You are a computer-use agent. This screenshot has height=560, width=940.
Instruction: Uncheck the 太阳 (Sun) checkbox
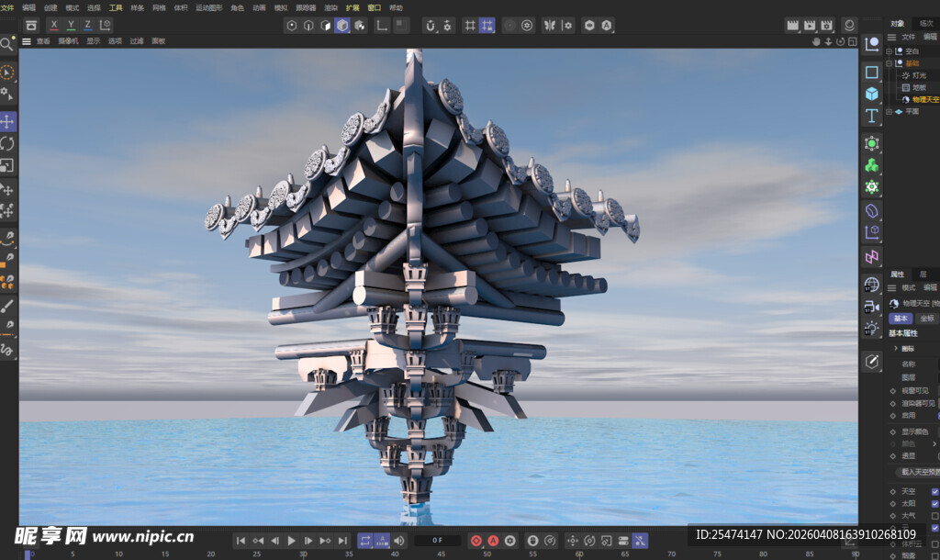pyautogui.click(x=935, y=503)
